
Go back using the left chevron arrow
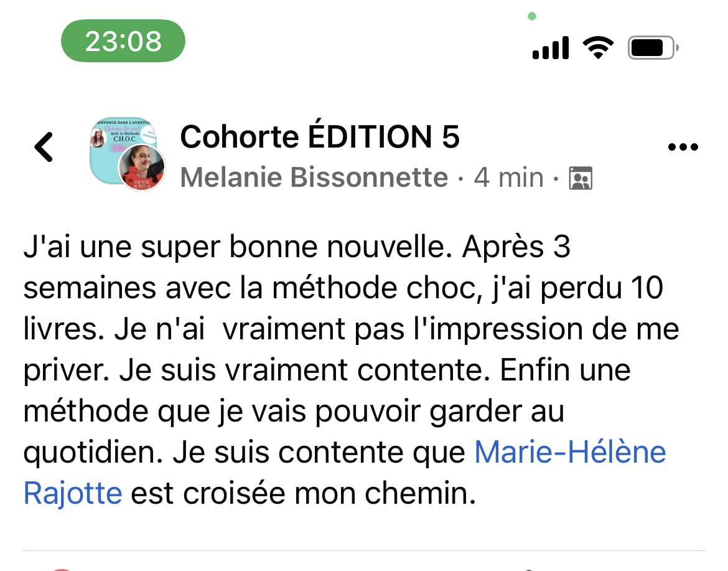tap(44, 148)
